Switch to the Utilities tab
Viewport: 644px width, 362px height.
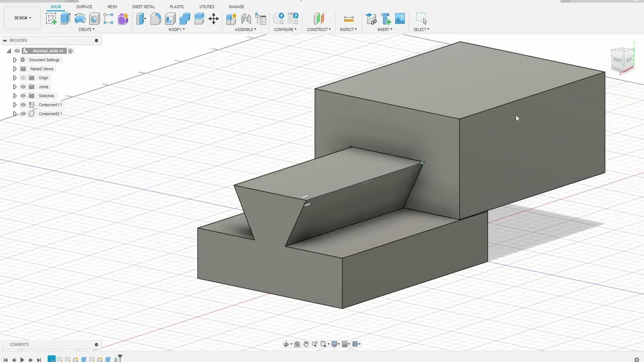click(x=207, y=7)
